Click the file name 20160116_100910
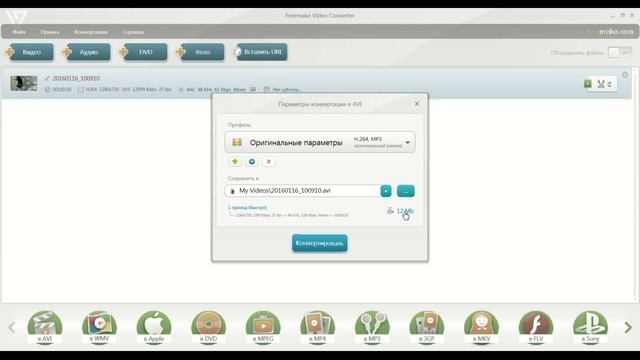 click(76, 78)
